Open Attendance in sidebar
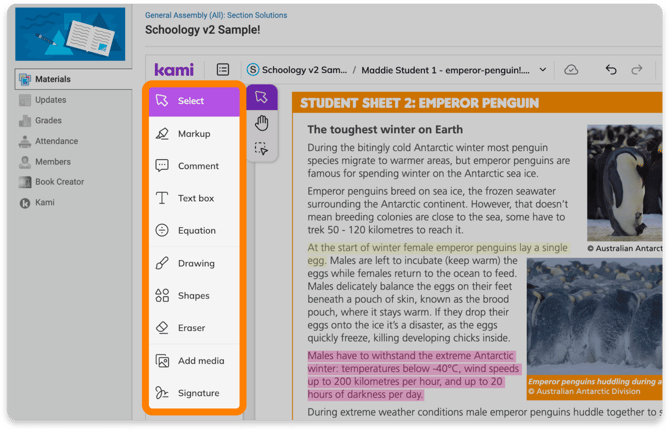670x431 pixels. click(56, 141)
